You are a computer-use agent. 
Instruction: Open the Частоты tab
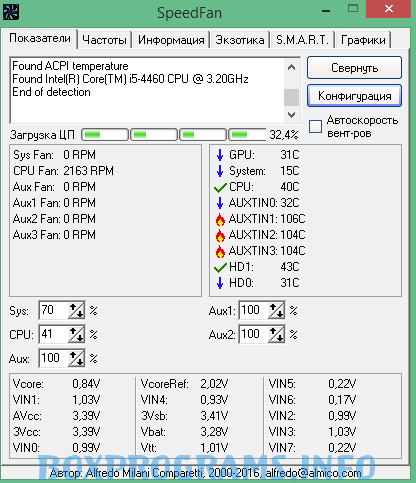click(104, 40)
